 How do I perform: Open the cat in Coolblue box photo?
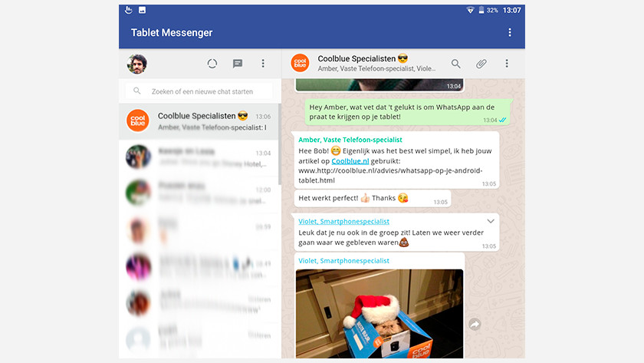379,313
